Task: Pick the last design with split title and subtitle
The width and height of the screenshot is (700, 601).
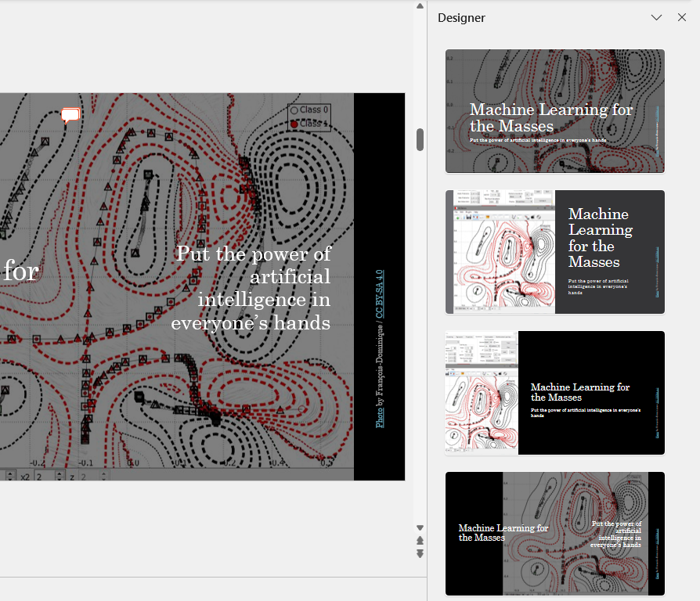Action: [554, 534]
